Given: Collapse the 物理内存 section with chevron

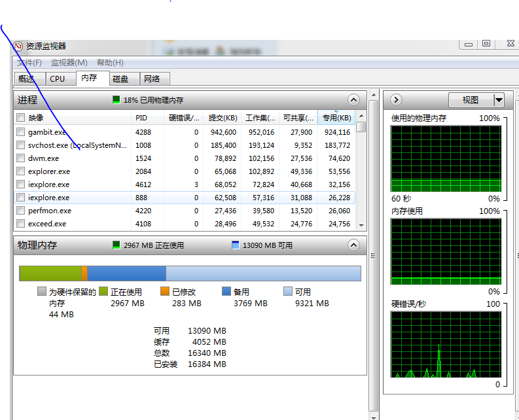Looking at the screenshot, I should 353,245.
